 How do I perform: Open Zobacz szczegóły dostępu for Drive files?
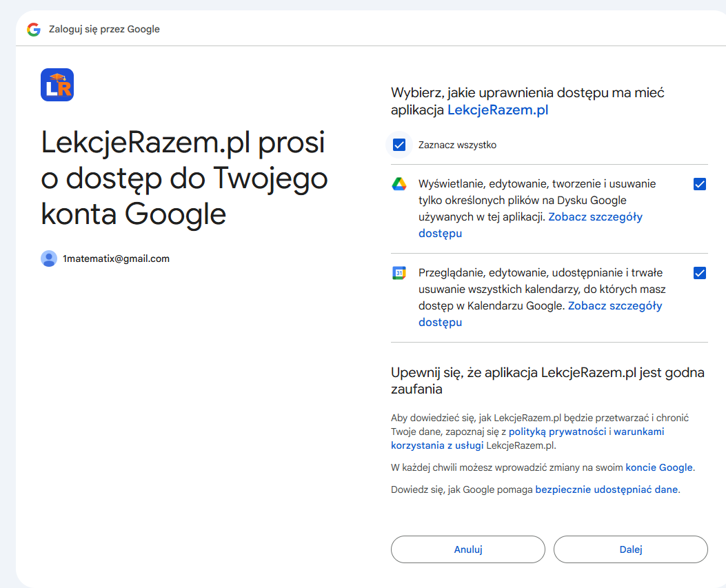[595, 217]
